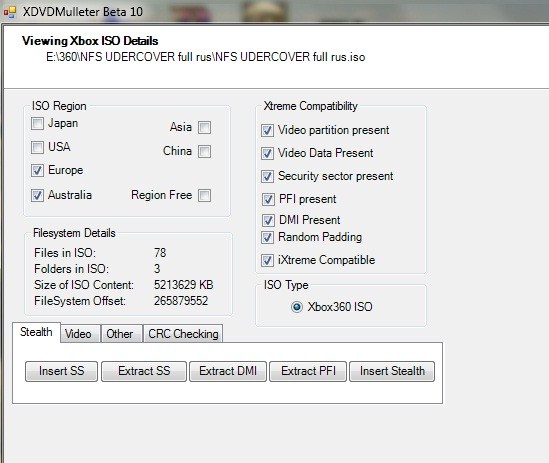
Task: Enable the Region Free checkbox
Action: pyautogui.click(x=204, y=195)
